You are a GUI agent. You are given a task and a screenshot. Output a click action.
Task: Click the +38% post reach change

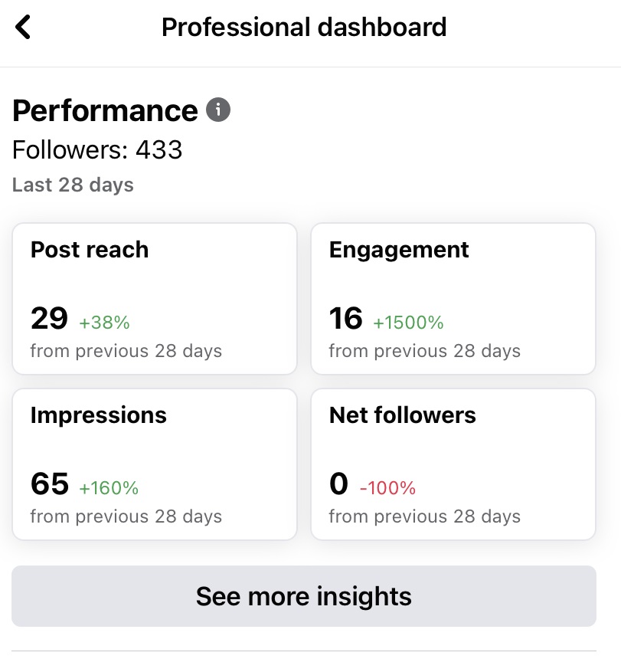[x=105, y=323]
